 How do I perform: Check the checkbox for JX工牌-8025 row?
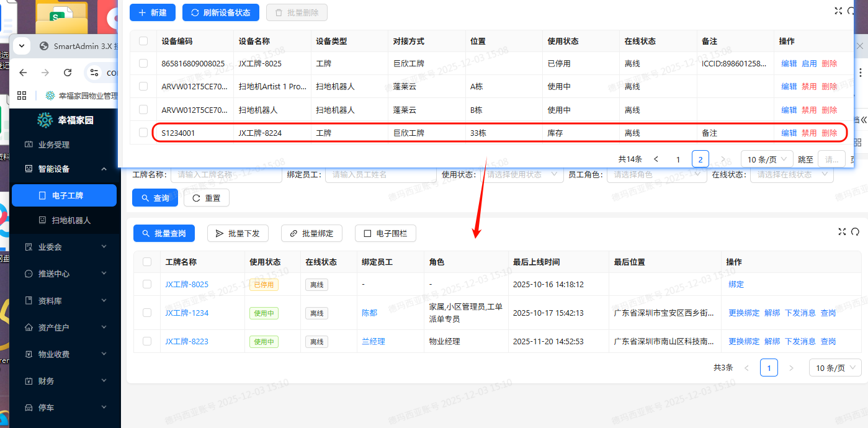[146, 284]
